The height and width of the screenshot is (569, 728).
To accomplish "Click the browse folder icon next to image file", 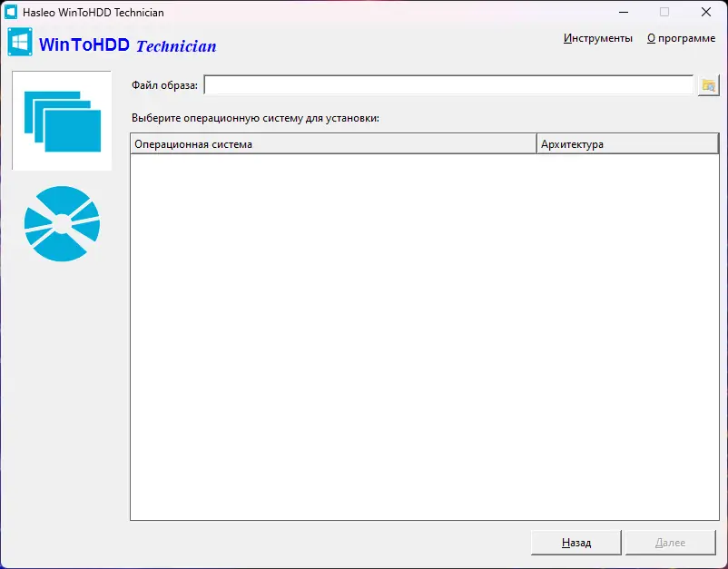I will click(x=709, y=85).
